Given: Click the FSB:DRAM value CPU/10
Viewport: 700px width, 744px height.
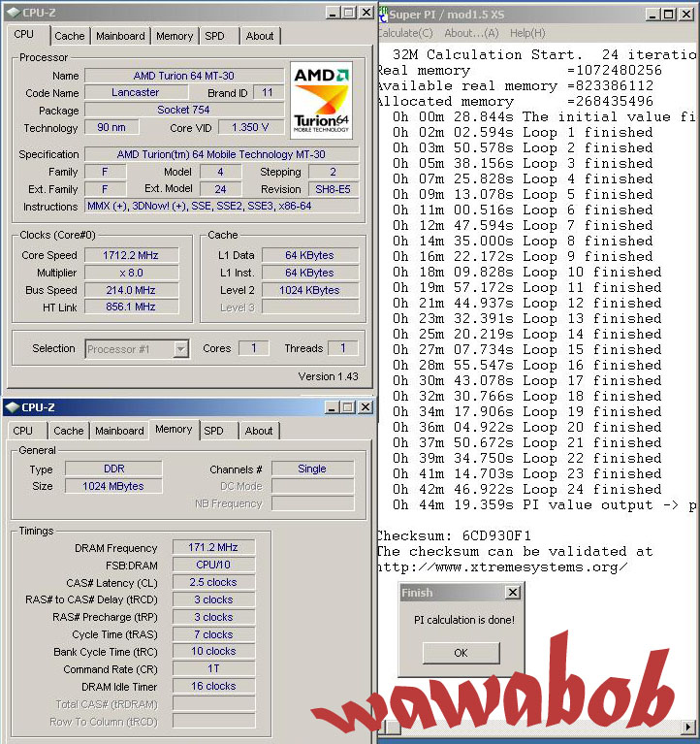Looking at the screenshot, I should coord(213,565).
